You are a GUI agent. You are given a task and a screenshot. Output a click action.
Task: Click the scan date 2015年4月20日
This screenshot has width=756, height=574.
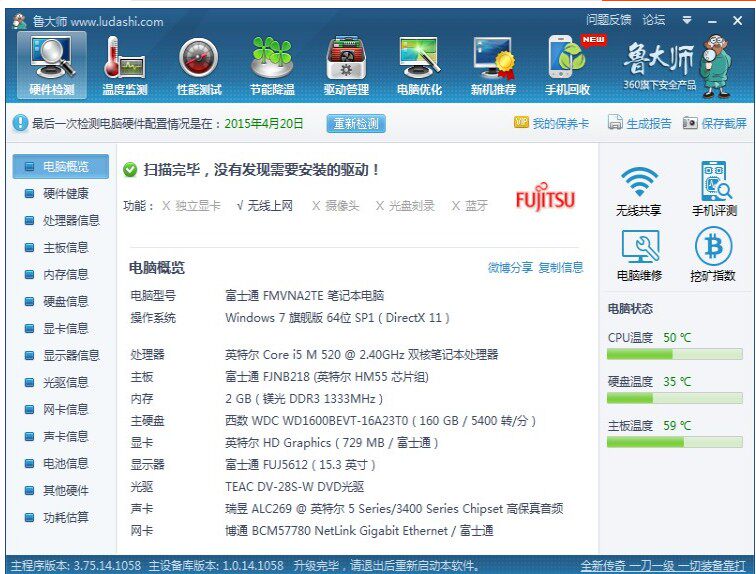pyautogui.click(x=264, y=123)
